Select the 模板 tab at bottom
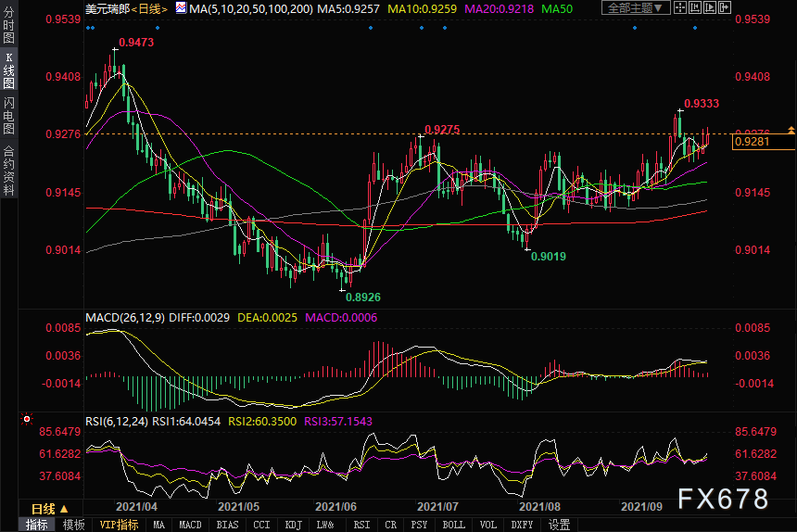This screenshot has width=797, height=532. pyautogui.click(x=73, y=525)
